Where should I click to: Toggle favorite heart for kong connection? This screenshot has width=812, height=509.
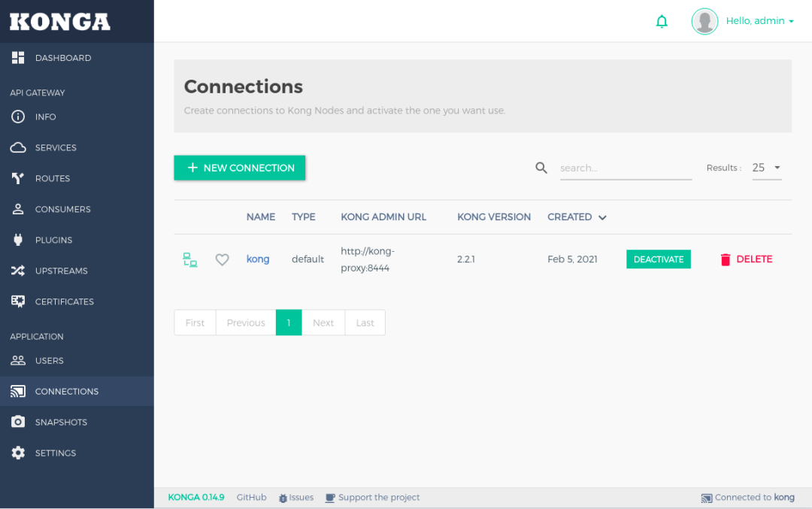point(222,259)
